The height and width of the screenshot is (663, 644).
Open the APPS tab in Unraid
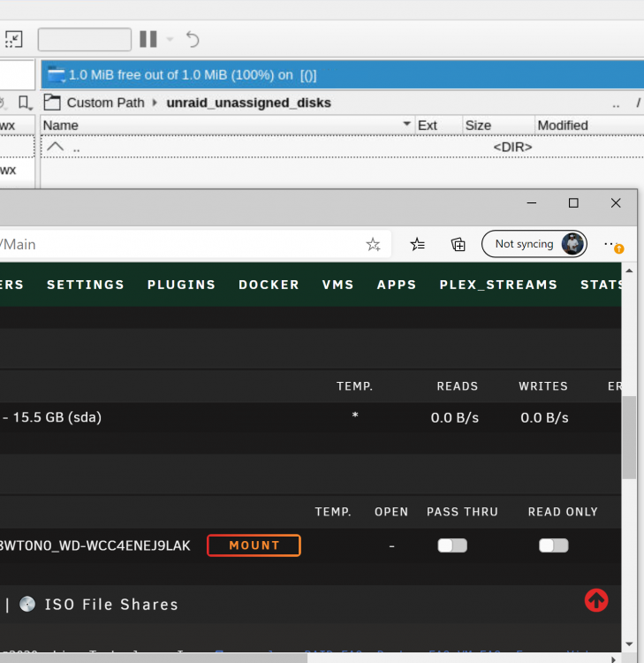tap(397, 285)
